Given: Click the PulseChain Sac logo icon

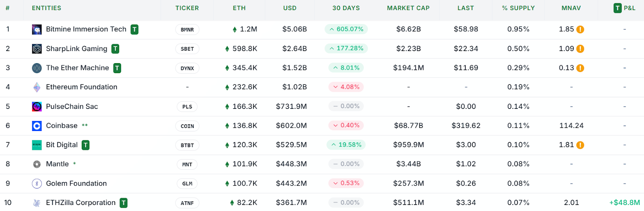Looking at the screenshot, I should pyautogui.click(x=37, y=107).
